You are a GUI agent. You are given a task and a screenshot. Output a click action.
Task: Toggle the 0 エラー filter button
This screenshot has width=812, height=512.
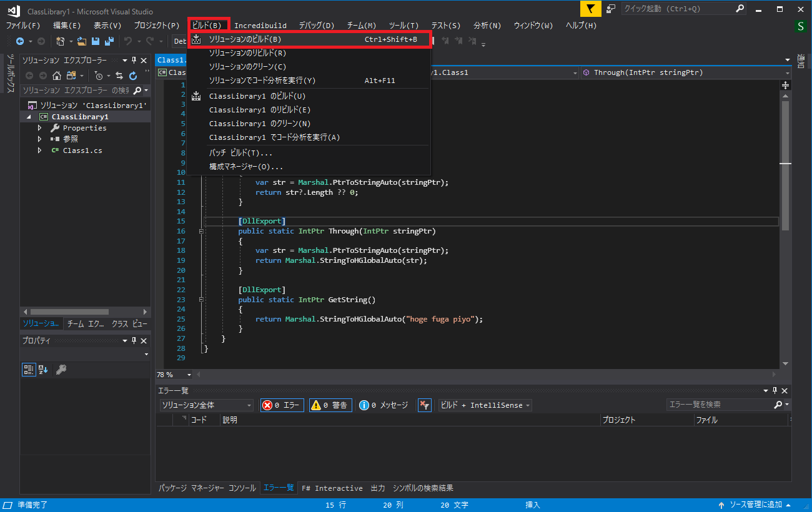tap(282, 405)
